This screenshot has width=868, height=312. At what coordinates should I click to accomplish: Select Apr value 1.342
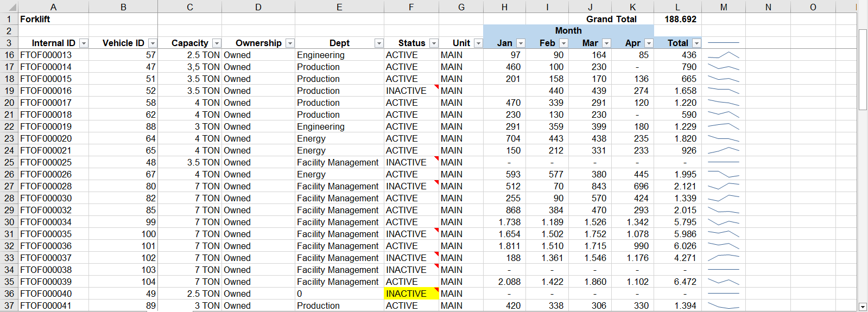point(632,222)
